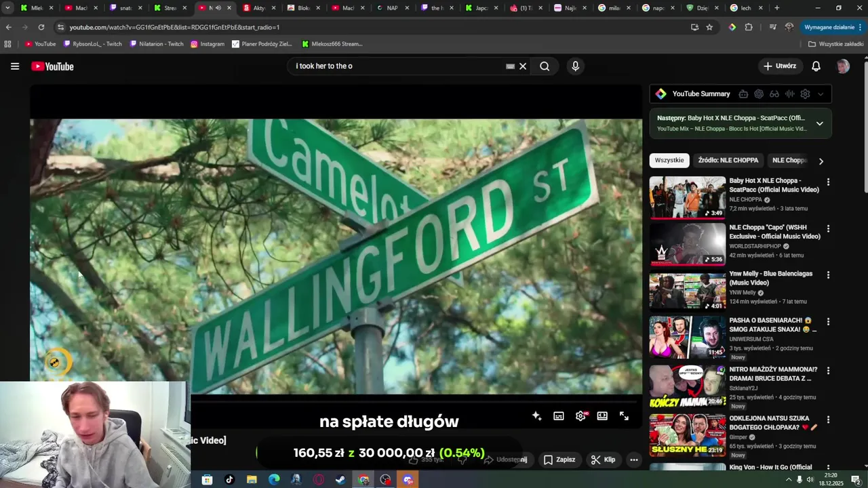Open PASHA O BASENIARACH video title
The height and width of the screenshot is (488, 868).
773,325
